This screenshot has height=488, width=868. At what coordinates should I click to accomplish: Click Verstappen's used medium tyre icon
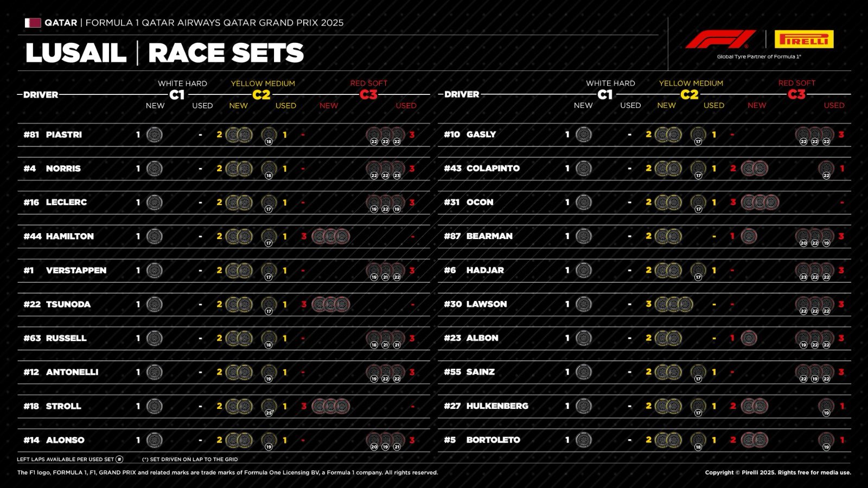(x=269, y=271)
